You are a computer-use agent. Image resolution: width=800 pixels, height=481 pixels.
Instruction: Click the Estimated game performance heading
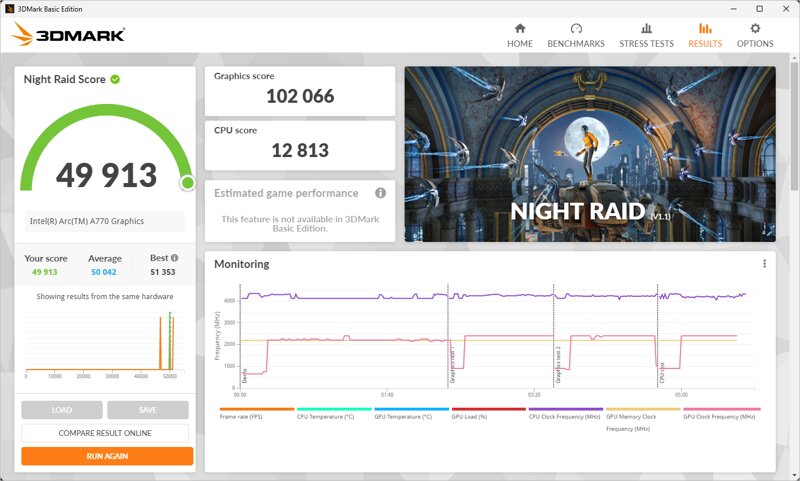click(x=286, y=193)
